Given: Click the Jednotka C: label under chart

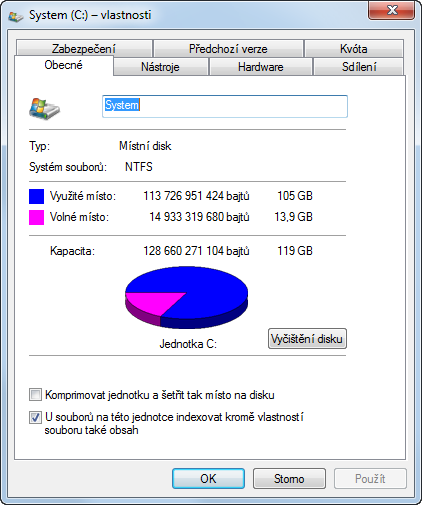Looking at the screenshot, I should coord(188,344).
